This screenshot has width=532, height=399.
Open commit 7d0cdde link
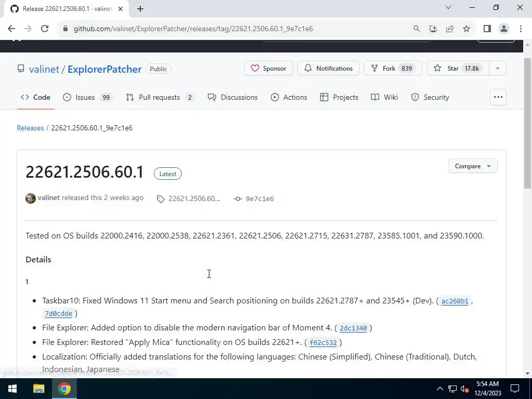tap(58, 313)
